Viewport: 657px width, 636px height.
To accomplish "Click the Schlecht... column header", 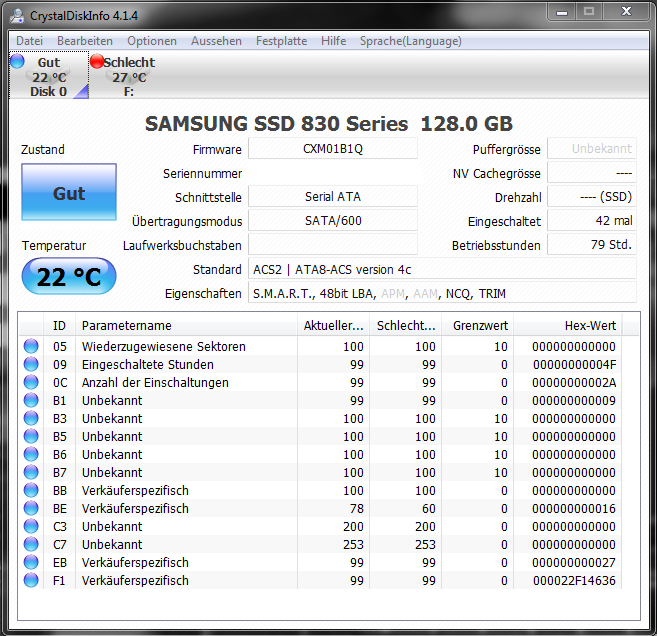I will [406, 326].
